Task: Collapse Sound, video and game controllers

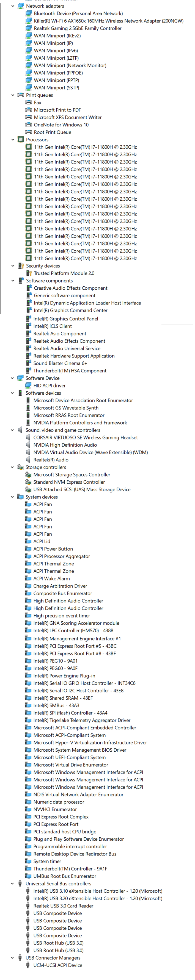Action: (x=12, y=430)
